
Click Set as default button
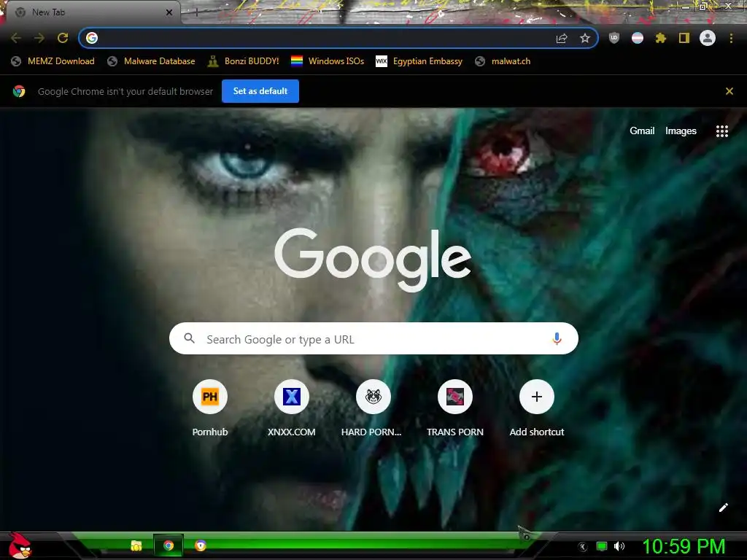click(260, 91)
